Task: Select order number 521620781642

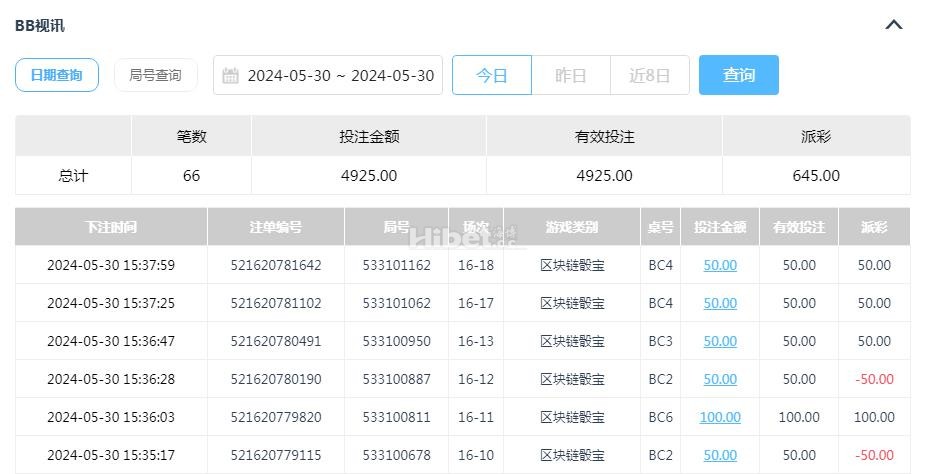Action: [276, 265]
